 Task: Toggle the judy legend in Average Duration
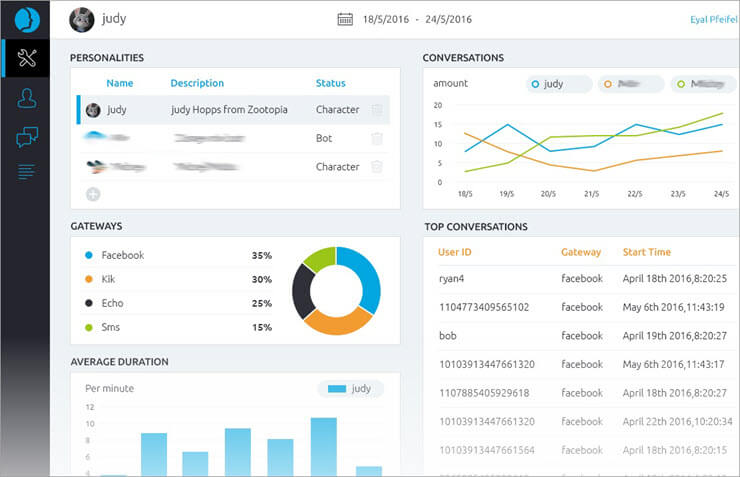pos(351,389)
